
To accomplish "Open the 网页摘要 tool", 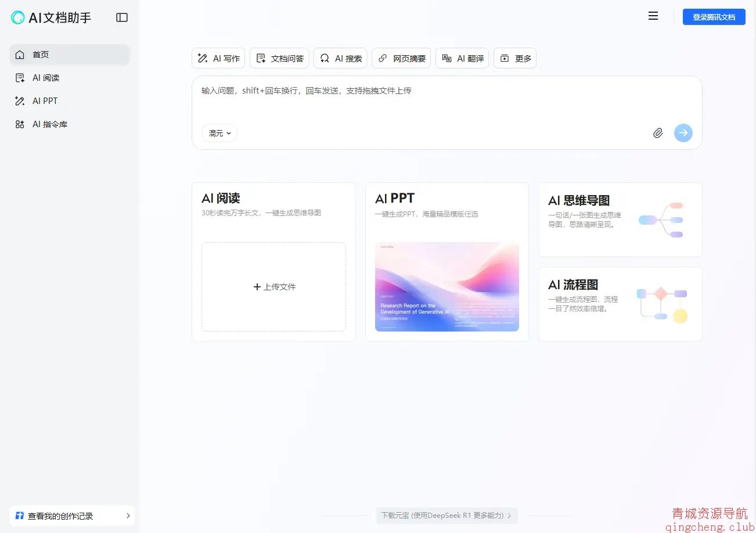I will (401, 58).
